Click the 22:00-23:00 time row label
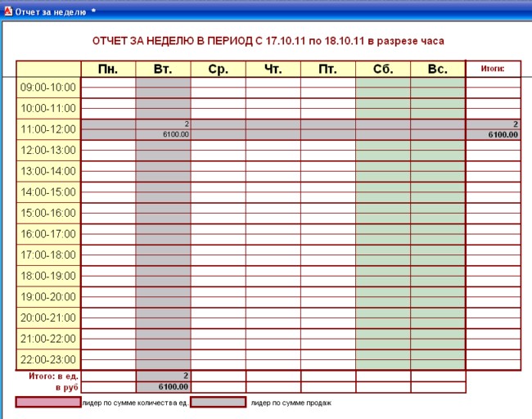The height and width of the screenshot is (419, 532). tap(47, 359)
